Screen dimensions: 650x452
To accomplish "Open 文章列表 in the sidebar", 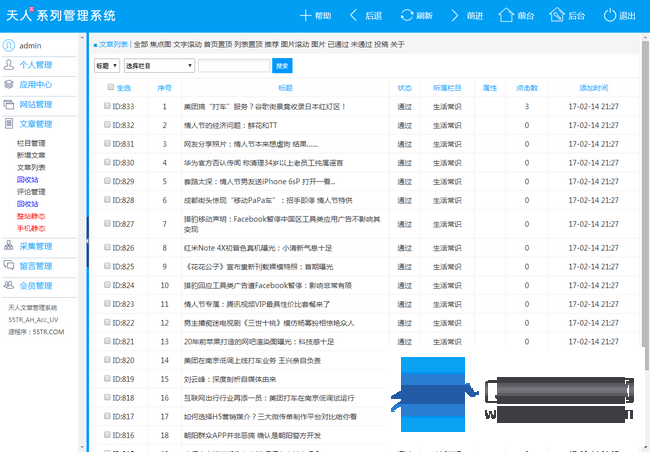I will click(x=31, y=168).
